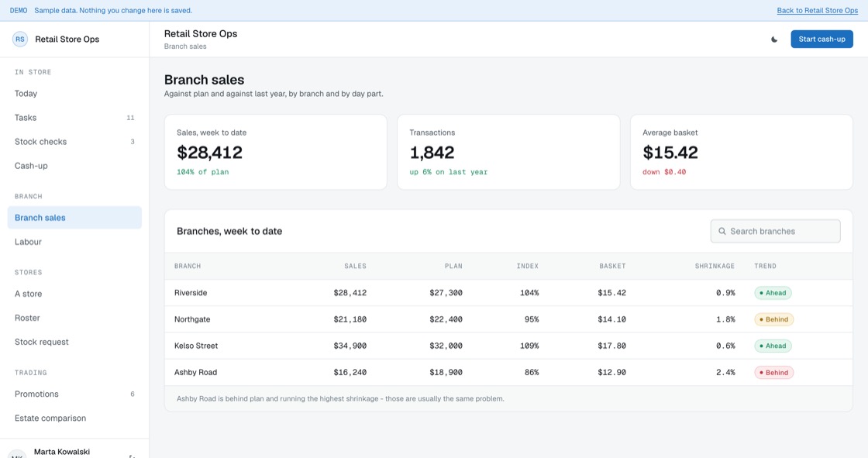The height and width of the screenshot is (458, 868).
Task: Click the Sales, week to date card
Action: point(276,153)
